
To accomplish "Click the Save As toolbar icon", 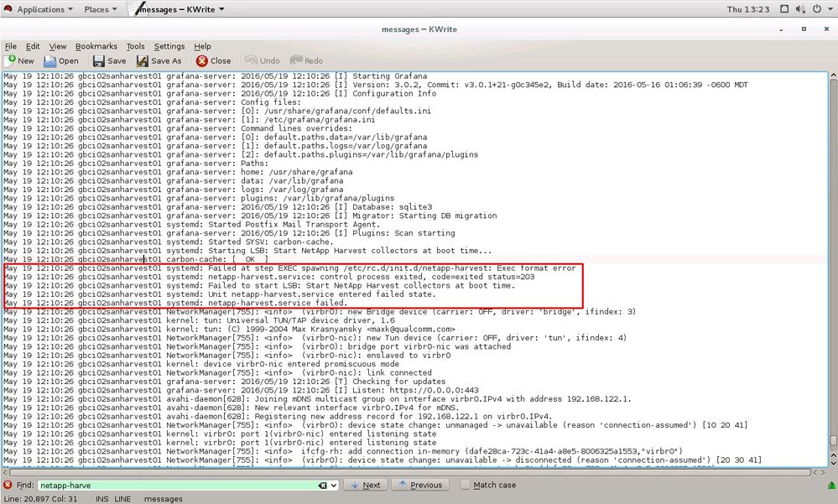I will 142,61.
